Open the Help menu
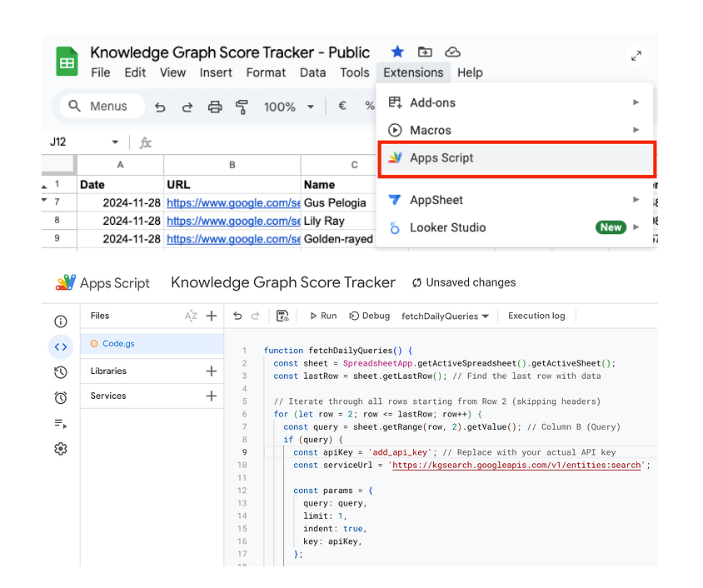The image size is (703, 588). (x=470, y=72)
